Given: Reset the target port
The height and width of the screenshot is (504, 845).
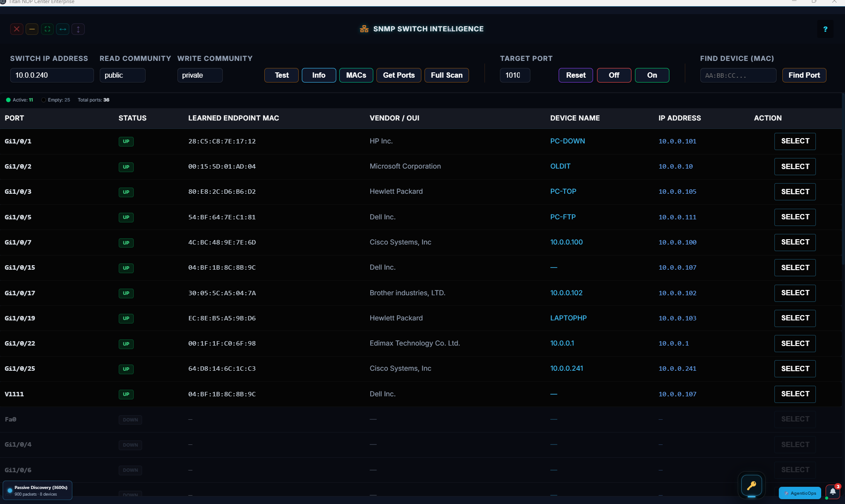Looking at the screenshot, I should (576, 75).
